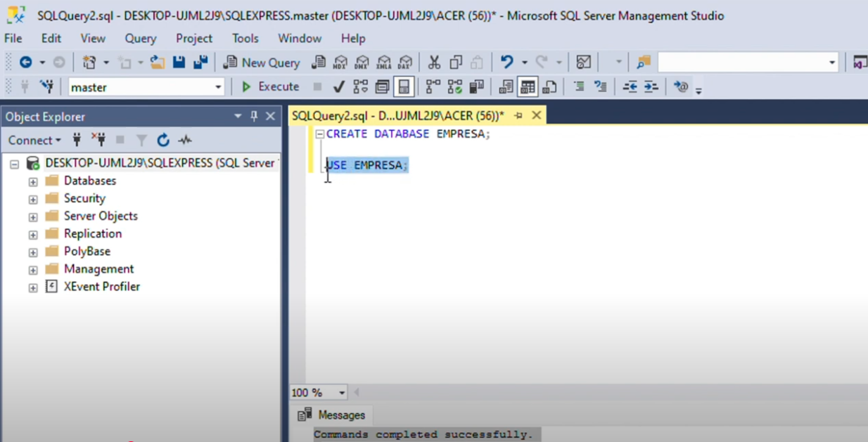Expand the Databases folder
Screen dimensions: 868x442
click(33, 181)
